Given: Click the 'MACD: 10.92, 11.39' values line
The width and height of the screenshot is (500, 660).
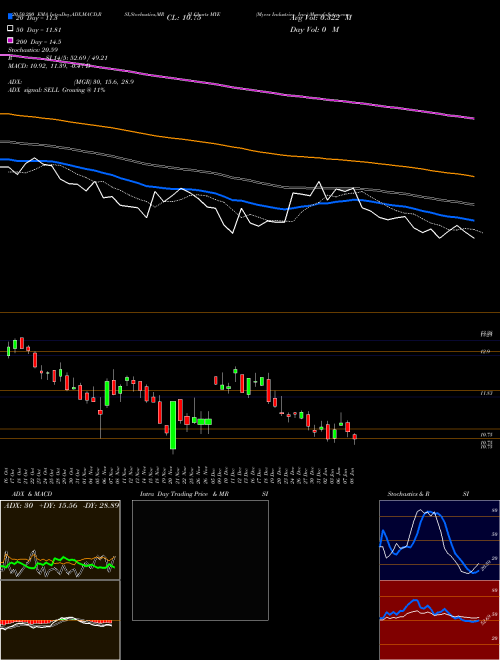Looking at the screenshot, I should [49, 66].
